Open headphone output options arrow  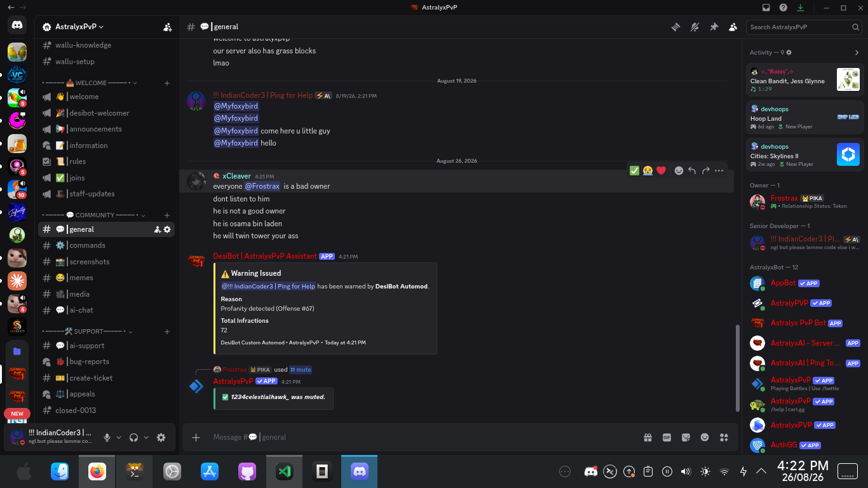tap(146, 437)
